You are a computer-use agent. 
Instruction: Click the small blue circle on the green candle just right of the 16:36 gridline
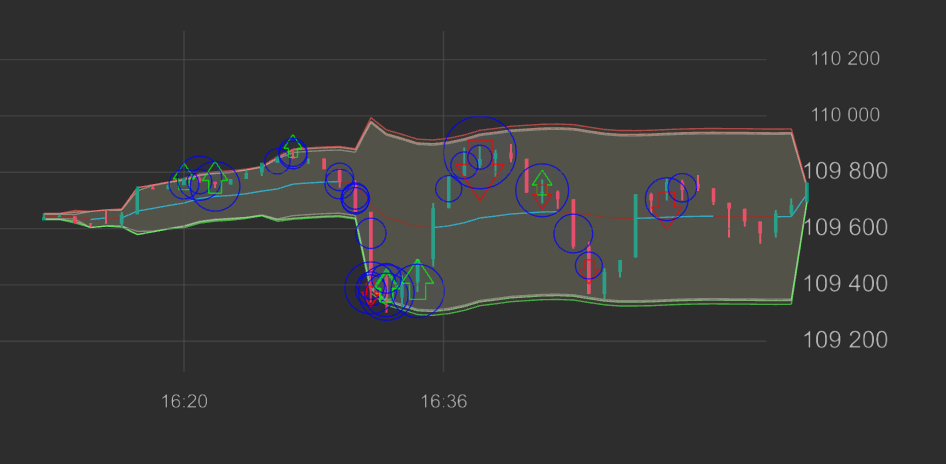tap(449, 189)
